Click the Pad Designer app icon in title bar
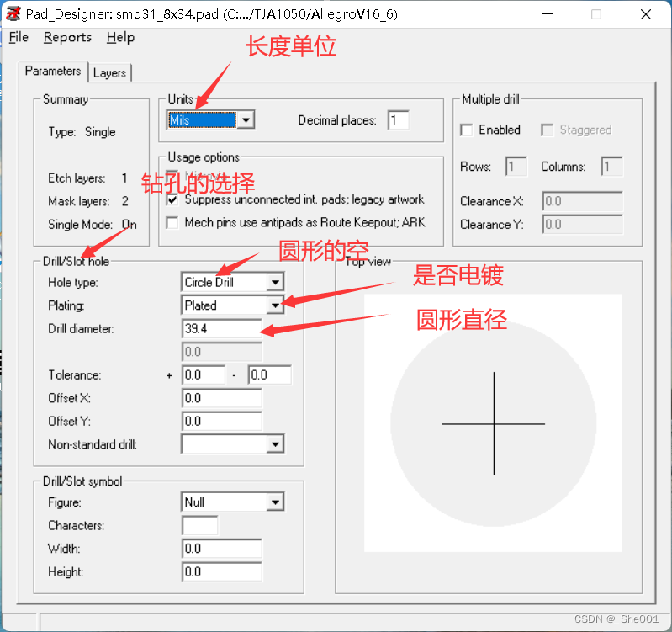 tap(13, 13)
